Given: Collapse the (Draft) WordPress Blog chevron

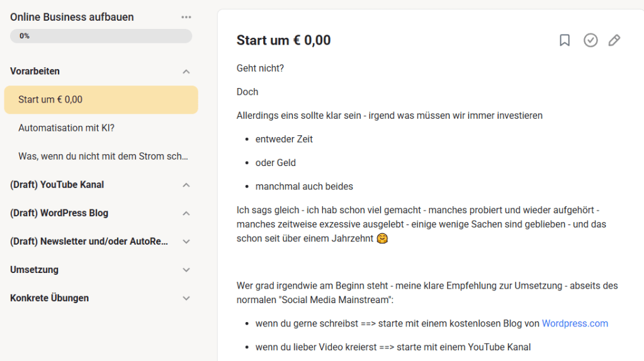Looking at the screenshot, I should tap(186, 213).
